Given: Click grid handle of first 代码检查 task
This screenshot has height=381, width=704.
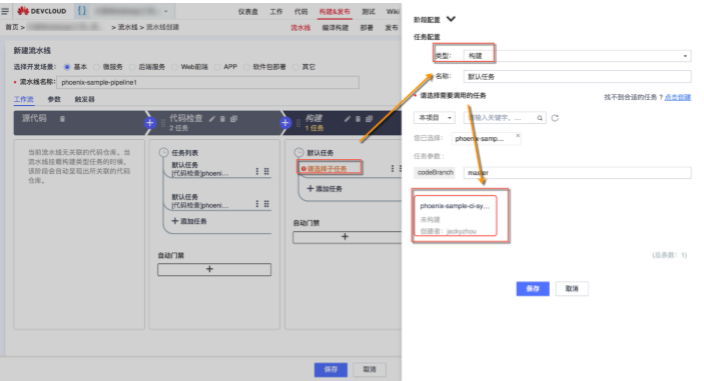Looking at the screenshot, I should click(266, 171).
